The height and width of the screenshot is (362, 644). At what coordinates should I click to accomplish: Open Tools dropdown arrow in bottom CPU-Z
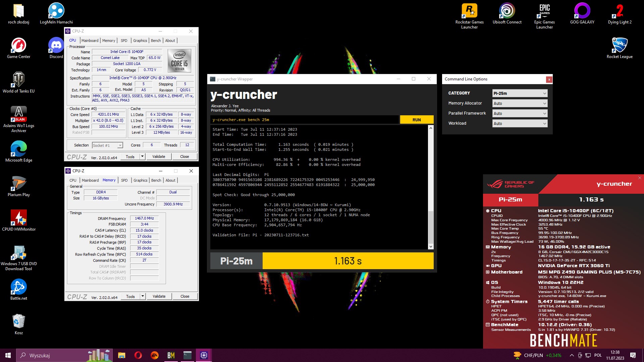(x=143, y=296)
